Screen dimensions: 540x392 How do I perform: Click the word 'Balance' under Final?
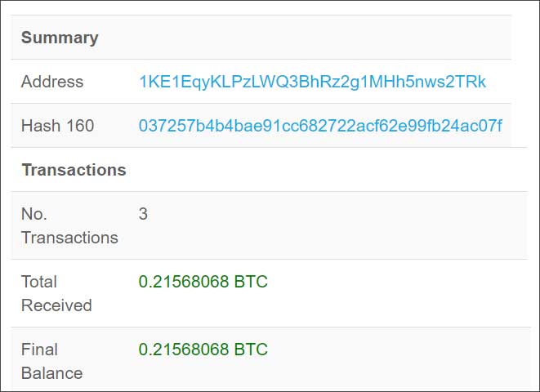52,373
